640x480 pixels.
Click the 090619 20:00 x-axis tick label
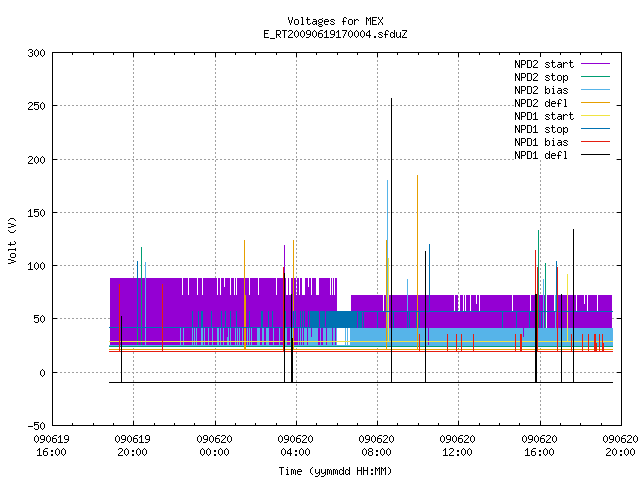133,446
